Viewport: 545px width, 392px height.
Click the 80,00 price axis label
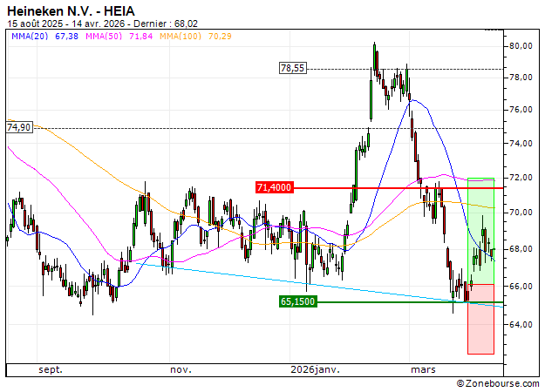pos(522,45)
